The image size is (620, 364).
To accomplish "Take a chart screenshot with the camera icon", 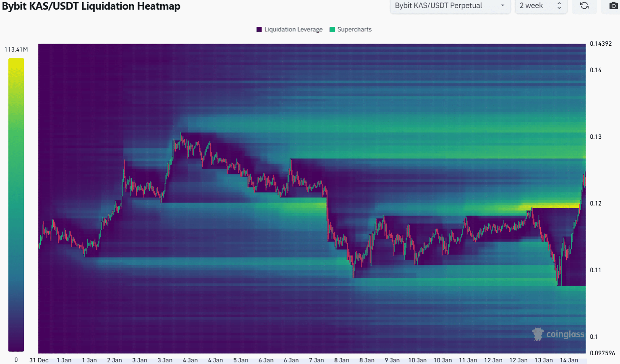I will (x=613, y=6).
